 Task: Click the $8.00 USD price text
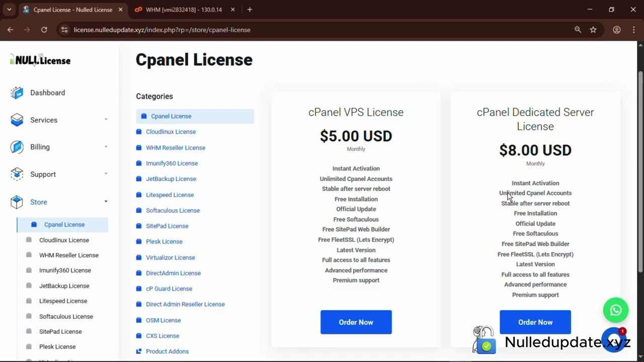point(535,150)
